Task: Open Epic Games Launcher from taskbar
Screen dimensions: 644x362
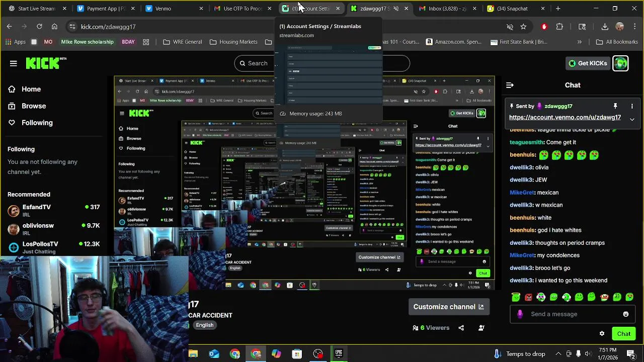Action: 339,354
